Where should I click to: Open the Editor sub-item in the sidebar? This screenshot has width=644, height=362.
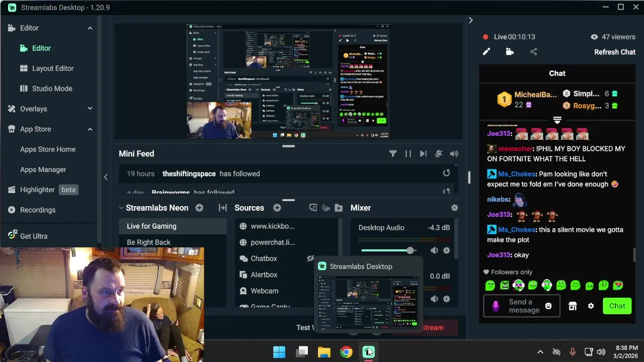pyautogui.click(x=41, y=48)
